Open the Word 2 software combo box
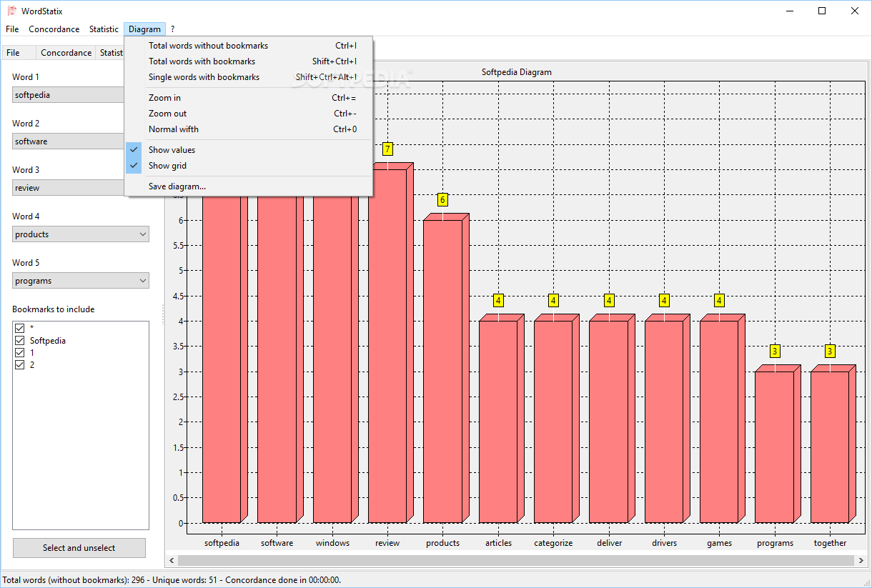This screenshot has width=872, height=588. [x=69, y=141]
